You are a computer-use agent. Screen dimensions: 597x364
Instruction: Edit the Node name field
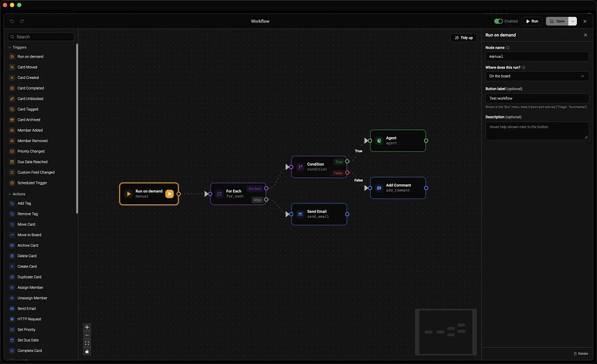(x=537, y=56)
